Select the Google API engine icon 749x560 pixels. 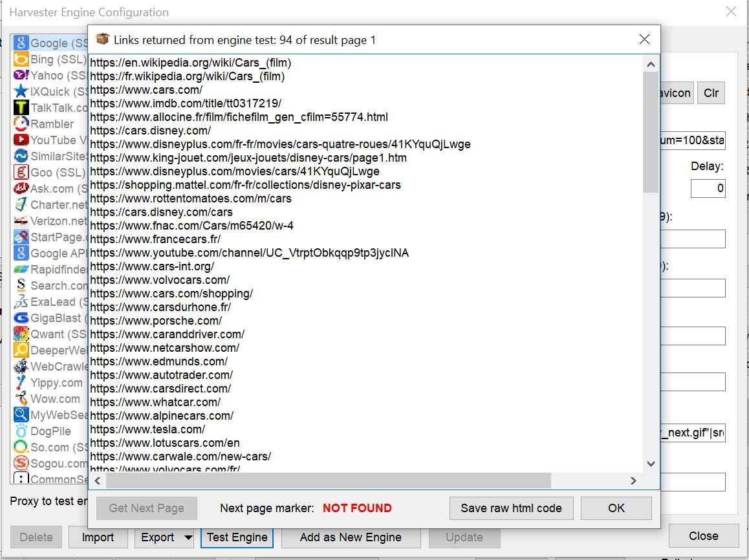tap(21, 253)
